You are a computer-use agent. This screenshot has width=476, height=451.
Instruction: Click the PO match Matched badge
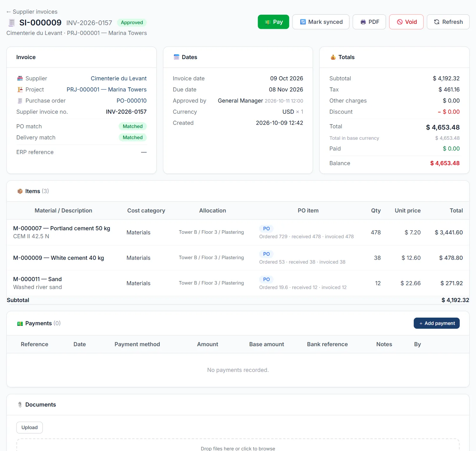(133, 126)
